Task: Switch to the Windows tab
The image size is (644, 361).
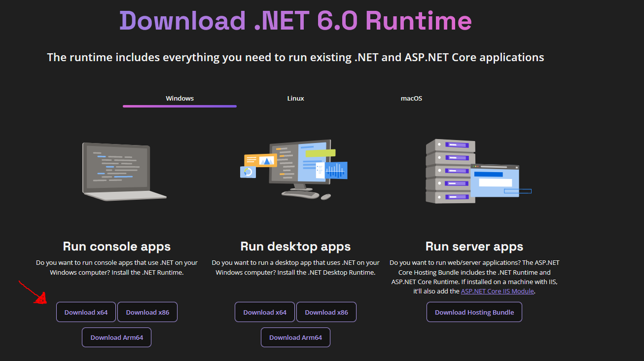Action: pos(179,99)
